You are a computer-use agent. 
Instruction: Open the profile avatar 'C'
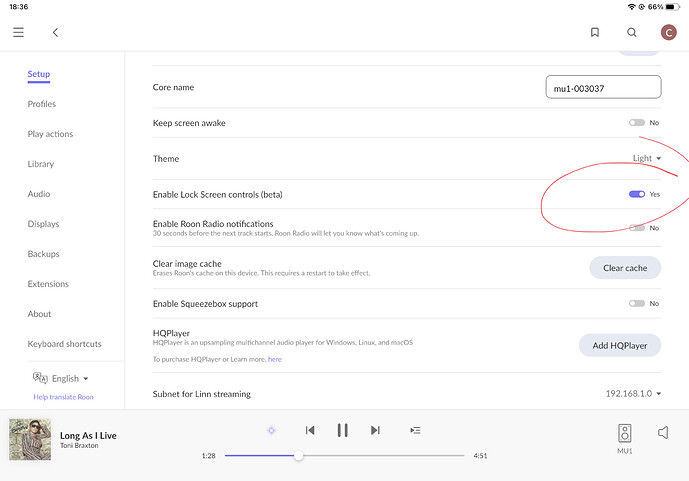[668, 32]
